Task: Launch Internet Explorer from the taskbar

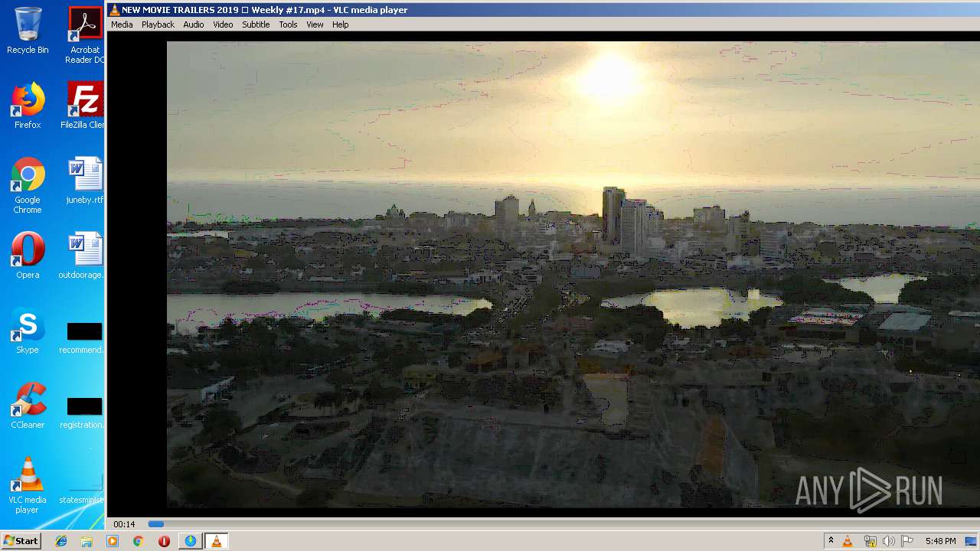Action: (x=61, y=541)
